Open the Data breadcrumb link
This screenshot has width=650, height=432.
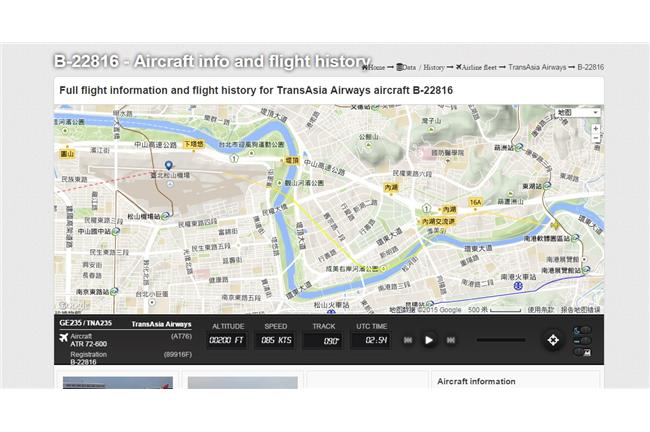406,67
